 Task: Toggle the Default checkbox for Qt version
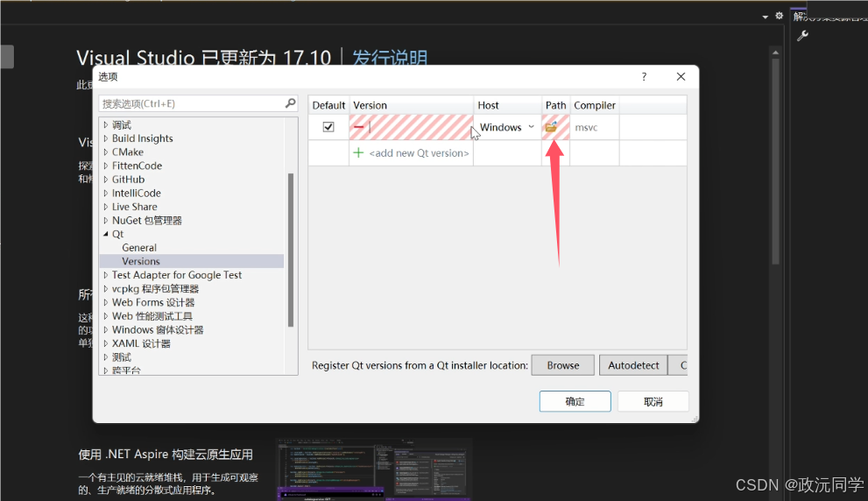(x=328, y=127)
